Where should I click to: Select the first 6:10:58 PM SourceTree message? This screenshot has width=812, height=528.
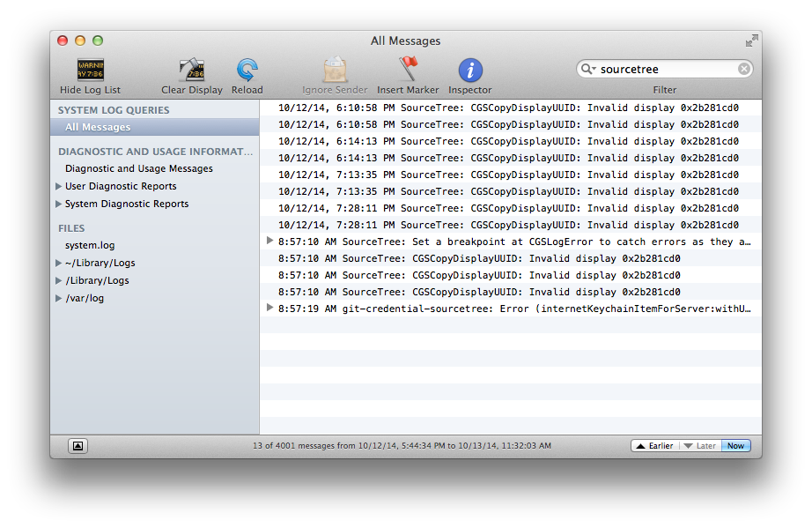[510, 108]
